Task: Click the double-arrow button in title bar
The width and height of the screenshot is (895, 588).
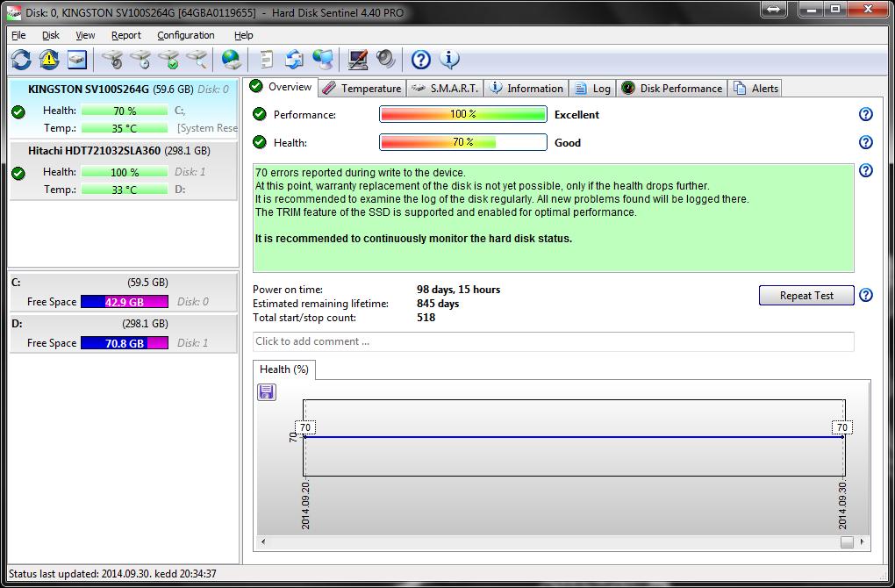Action: coord(773,9)
